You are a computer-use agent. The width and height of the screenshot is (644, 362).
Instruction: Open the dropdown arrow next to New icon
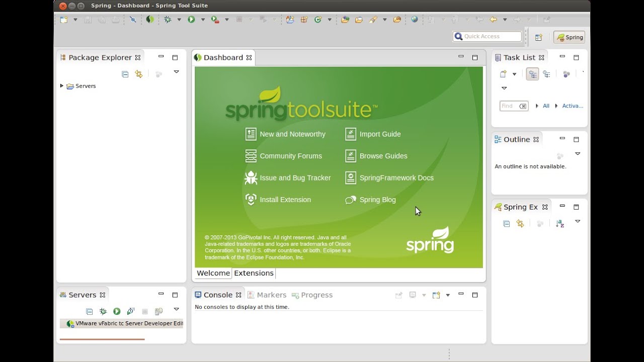(x=75, y=20)
